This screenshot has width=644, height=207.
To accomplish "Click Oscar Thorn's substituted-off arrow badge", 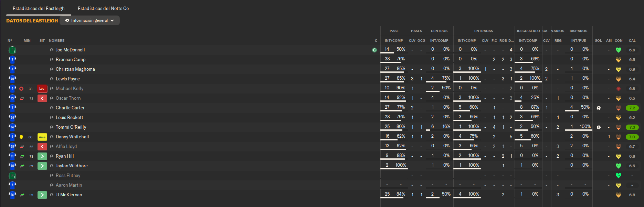I will 42,98.
